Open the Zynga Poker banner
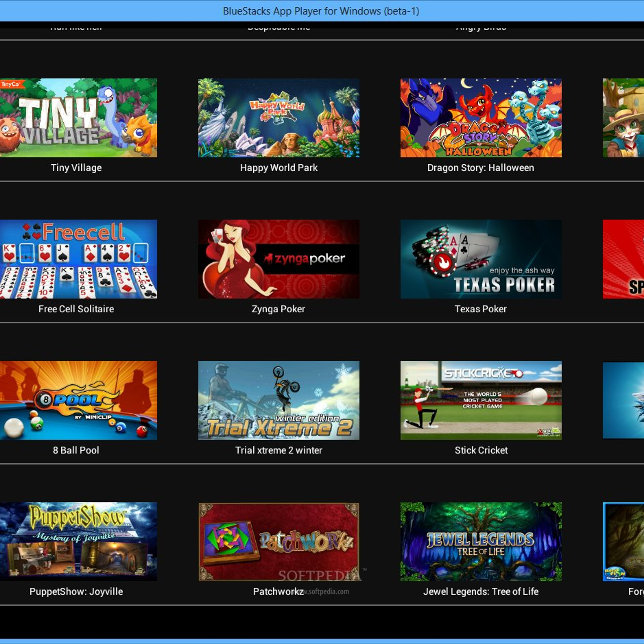 pos(279,259)
